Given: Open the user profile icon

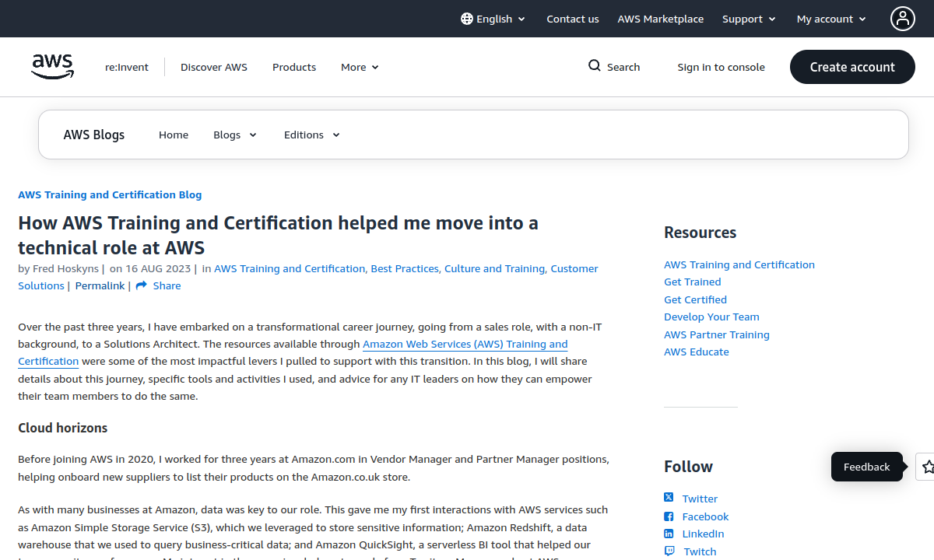Looking at the screenshot, I should pos(903,19).
